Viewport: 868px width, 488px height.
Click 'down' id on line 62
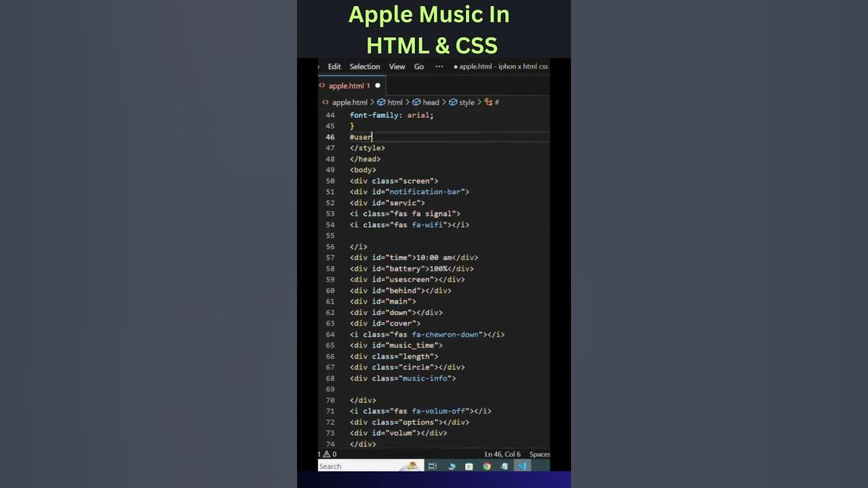[399, 312]
